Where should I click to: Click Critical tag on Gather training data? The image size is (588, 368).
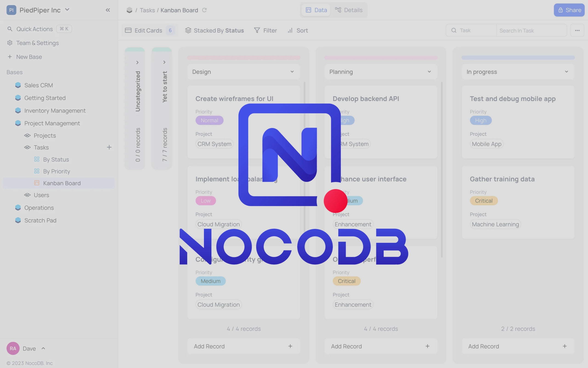pyautogui.click(x=484, y=201)
